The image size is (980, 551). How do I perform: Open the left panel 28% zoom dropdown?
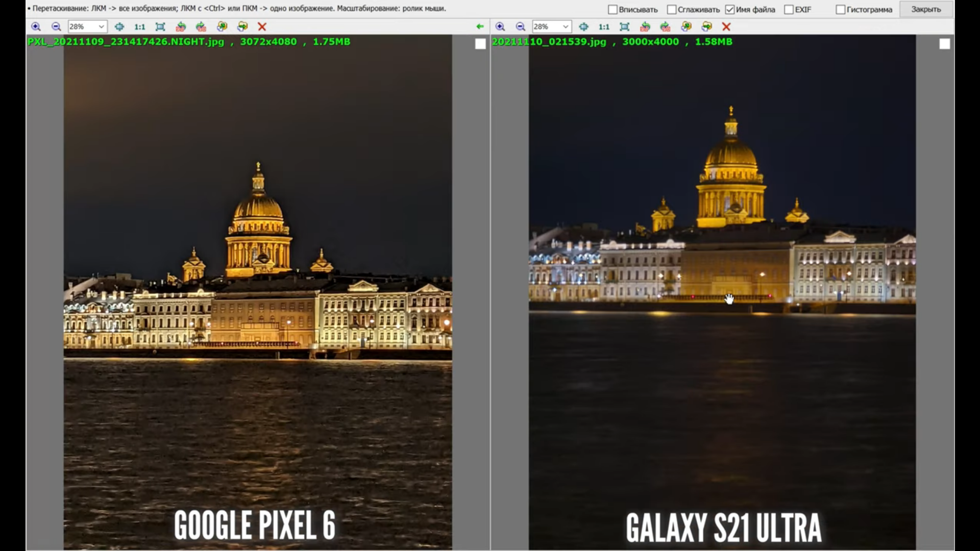tap(101, 27)
